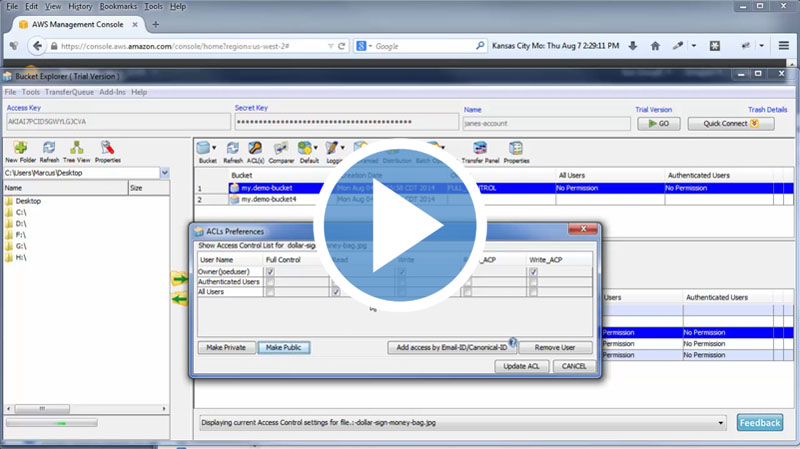This screenshot has width=800, height=449.
Task: Click the Tree View icon
Action: pyautogui.click(x=76, y=148)
